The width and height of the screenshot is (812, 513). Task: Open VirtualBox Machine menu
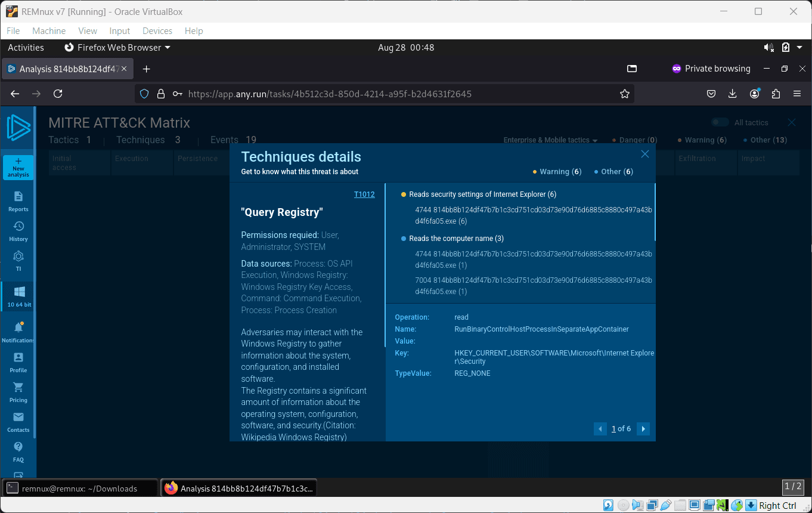tap(49, 31)
